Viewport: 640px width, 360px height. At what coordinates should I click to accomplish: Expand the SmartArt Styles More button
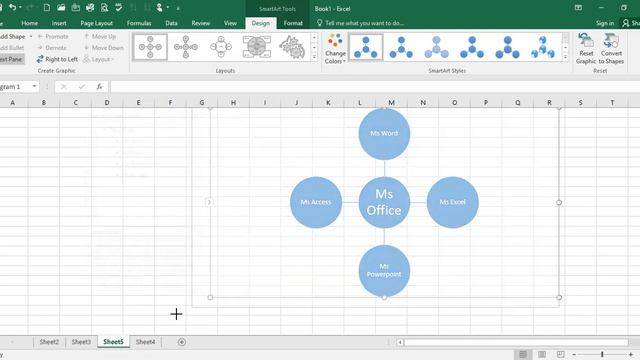coord(565,57)
